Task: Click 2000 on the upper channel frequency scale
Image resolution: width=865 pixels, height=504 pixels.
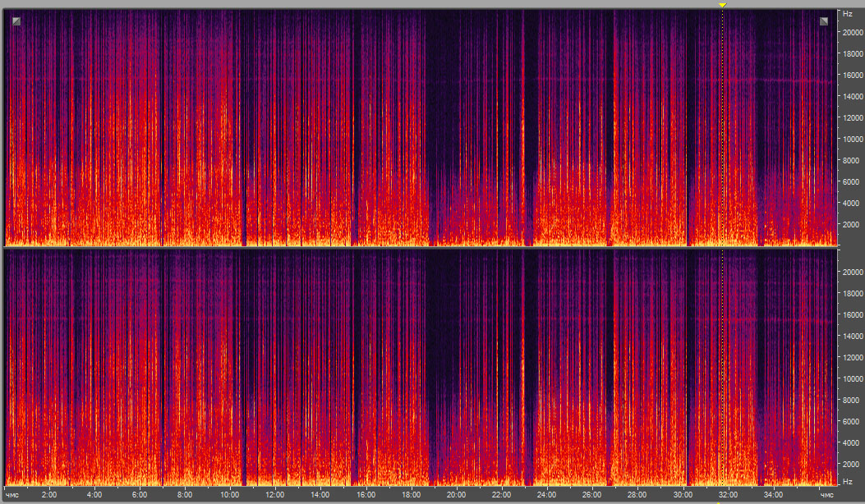Action: point(849,224)
